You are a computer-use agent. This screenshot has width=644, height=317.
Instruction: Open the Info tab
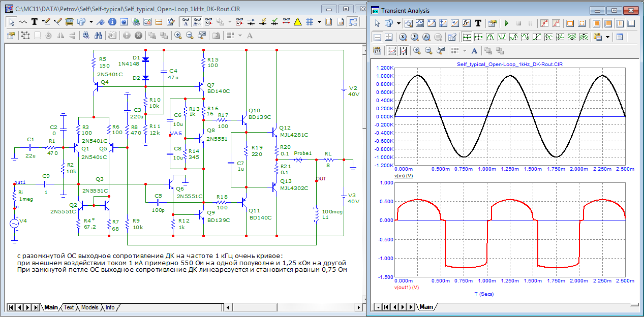[110, 307]
